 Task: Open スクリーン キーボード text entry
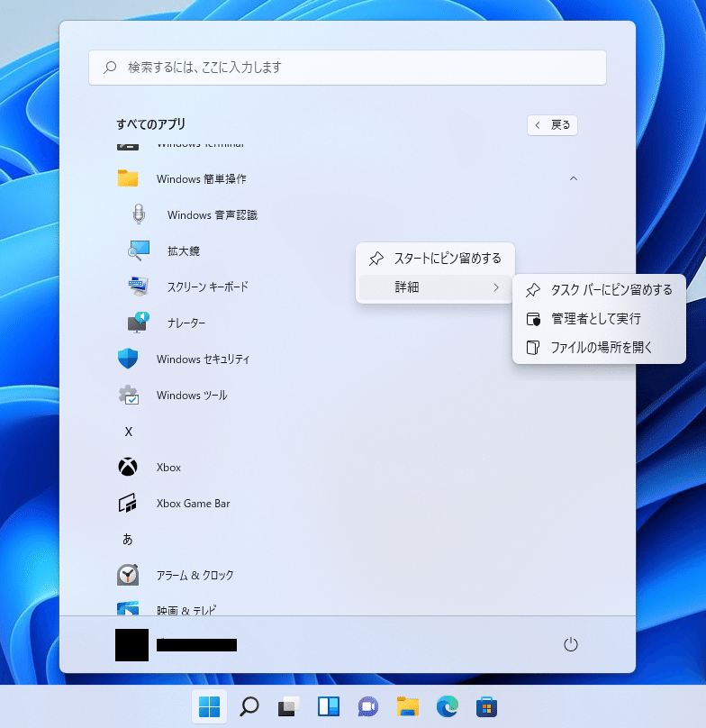(207, 287)
